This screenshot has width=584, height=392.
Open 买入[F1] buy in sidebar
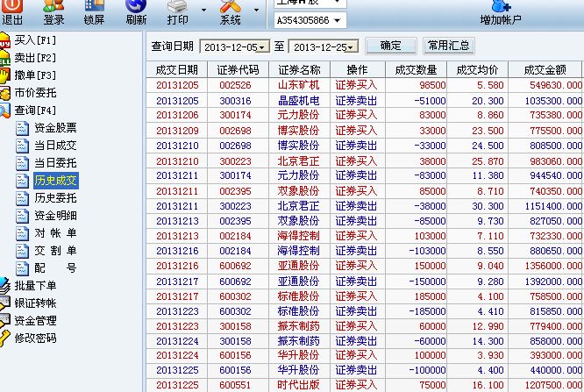click(35, 40)
